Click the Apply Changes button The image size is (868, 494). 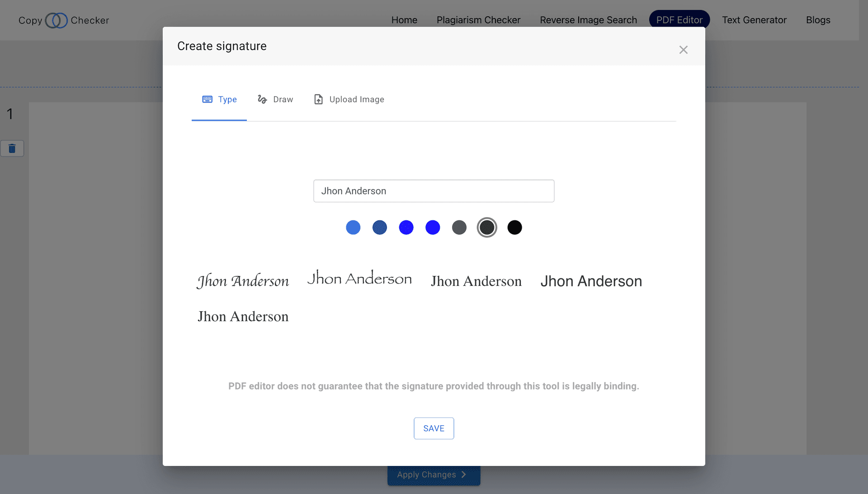(429, 475)
